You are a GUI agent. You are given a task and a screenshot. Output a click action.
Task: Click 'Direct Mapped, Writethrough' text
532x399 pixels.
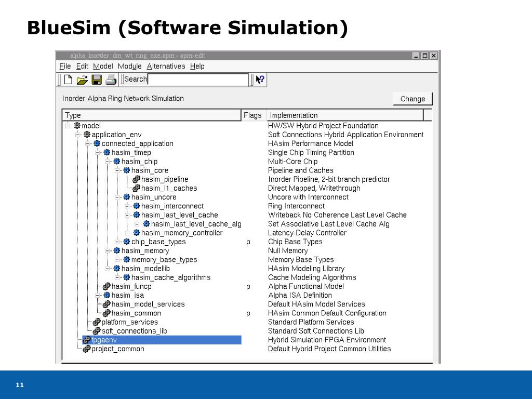314,188
